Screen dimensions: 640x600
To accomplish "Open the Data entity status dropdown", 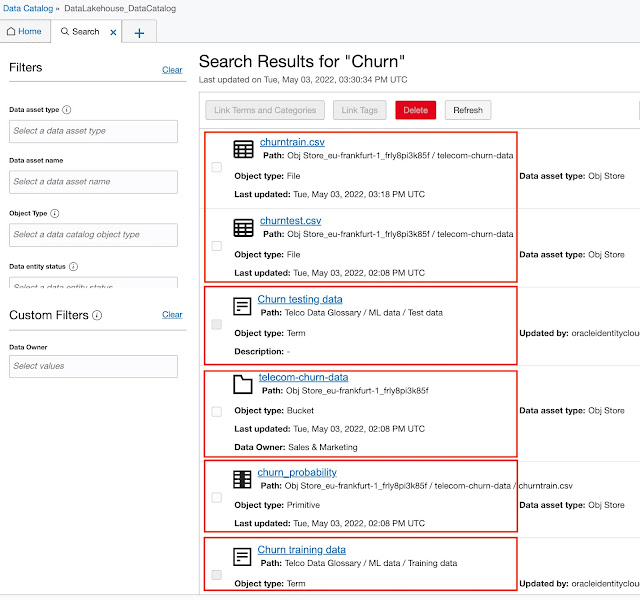I will point(93,283).
